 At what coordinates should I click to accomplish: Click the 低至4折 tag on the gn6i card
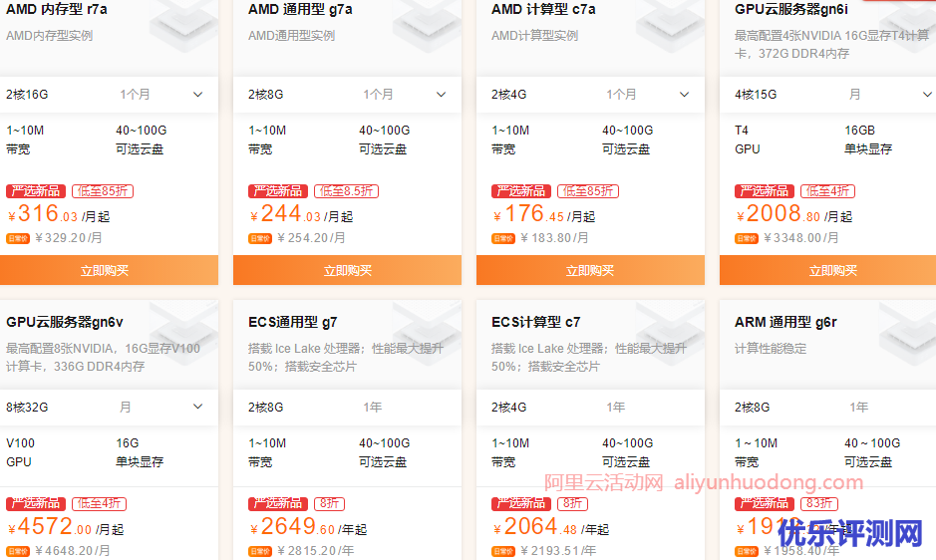point(826,191)
